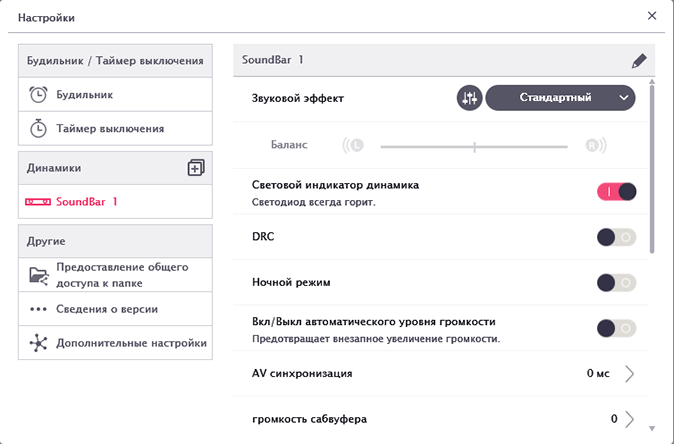
Task: Turn off Световой индикатор динамика toggle
Action: (616, 192)
